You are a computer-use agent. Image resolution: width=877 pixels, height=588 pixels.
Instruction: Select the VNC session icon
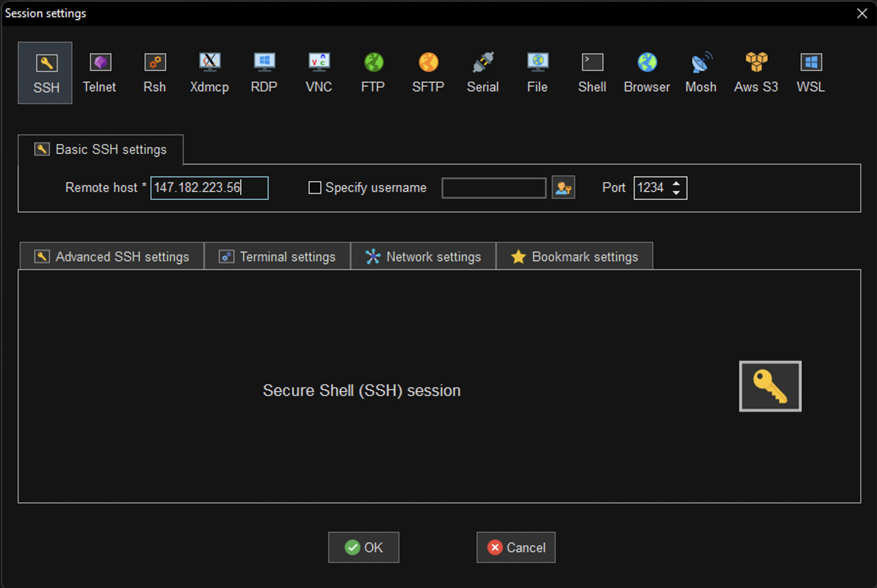click(319, 73)
